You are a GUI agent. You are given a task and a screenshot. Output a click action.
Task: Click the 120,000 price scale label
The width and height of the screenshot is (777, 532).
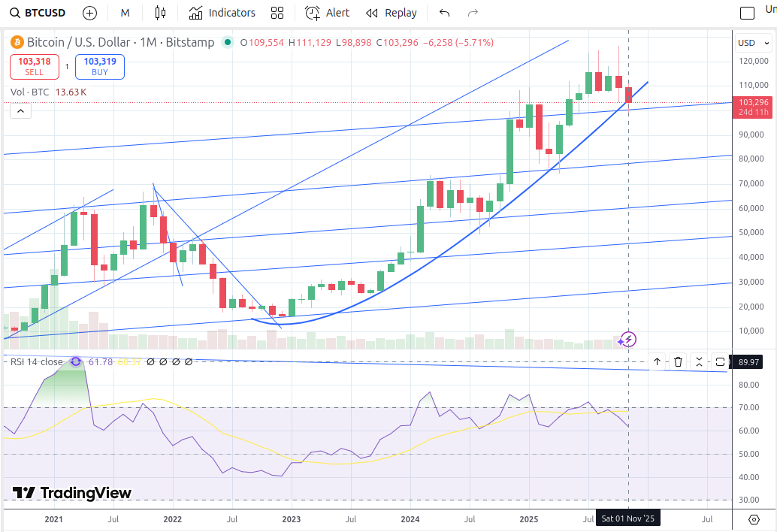coord(754,61)
